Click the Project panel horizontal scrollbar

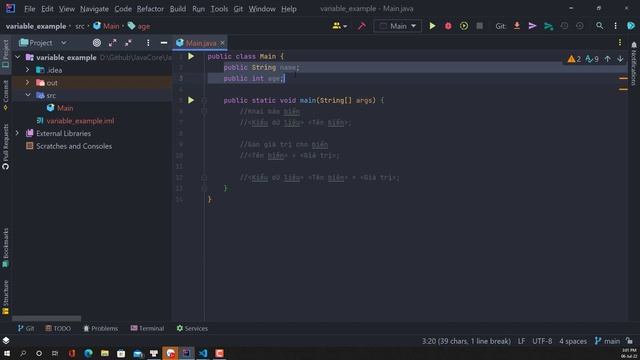pyautogui.click(x=47, y=318)
